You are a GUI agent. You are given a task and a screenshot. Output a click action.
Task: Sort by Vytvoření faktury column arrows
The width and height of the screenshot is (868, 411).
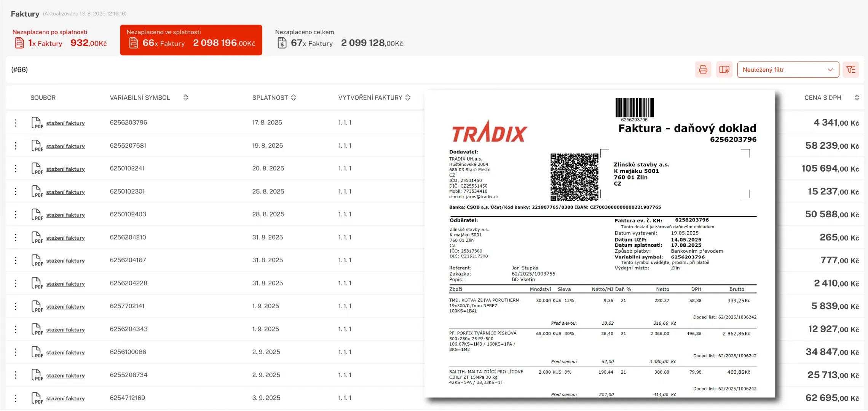pyautogui.click(x=408, y=98)
